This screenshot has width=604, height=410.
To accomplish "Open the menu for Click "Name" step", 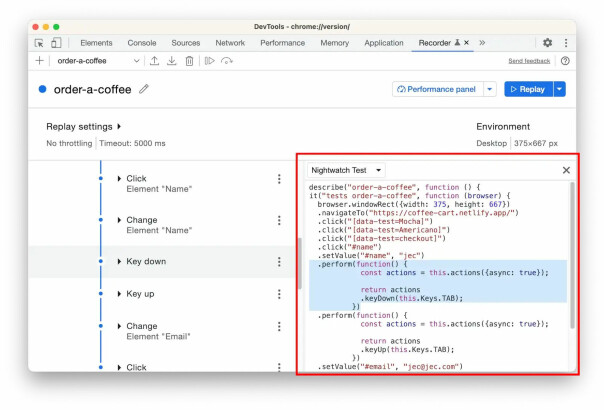I will click(279, 179).
